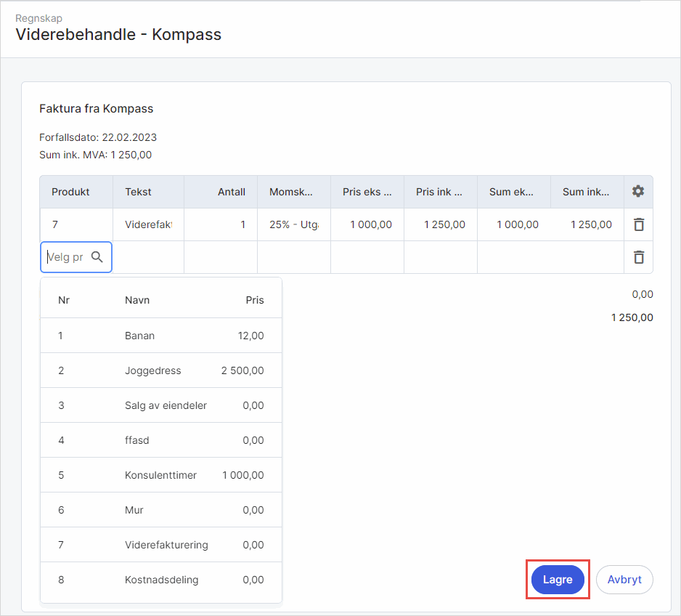Select Kostnadsdeling product option
Viewport: 681px width, 616px height.
point(160,580)
